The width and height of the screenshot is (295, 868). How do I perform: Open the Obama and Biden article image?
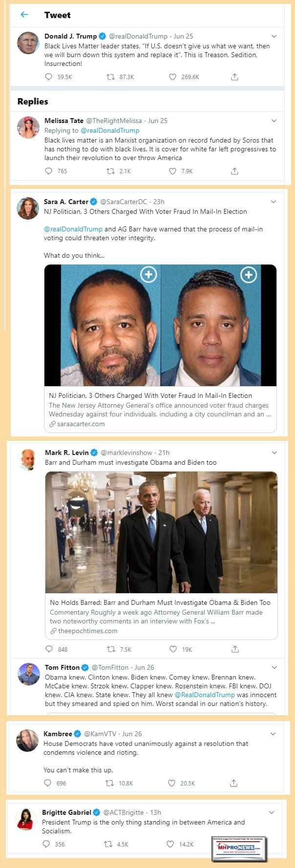(161, 532)
